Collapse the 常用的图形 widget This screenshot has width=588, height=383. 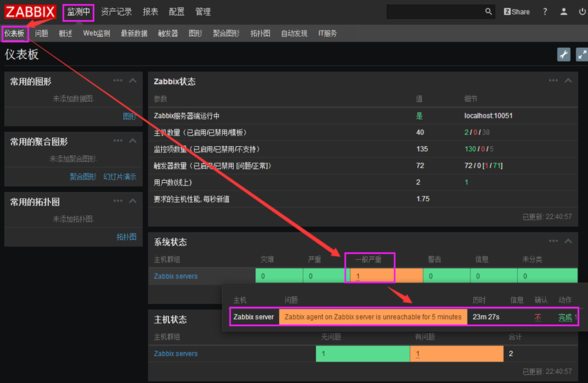133,80
